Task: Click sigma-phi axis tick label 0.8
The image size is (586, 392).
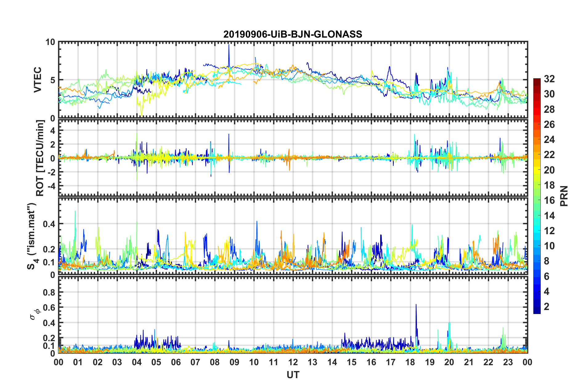Action: (x=49, y=292)
